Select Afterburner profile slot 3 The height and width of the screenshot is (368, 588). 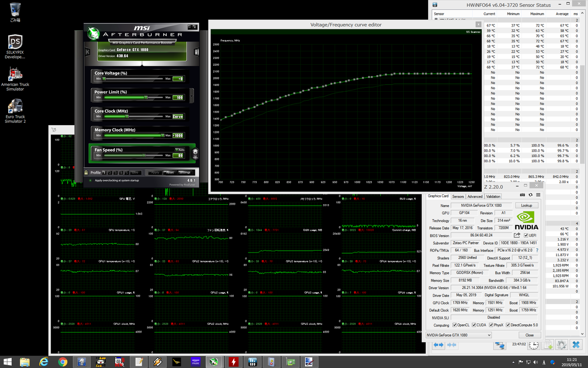pos(116,173)
